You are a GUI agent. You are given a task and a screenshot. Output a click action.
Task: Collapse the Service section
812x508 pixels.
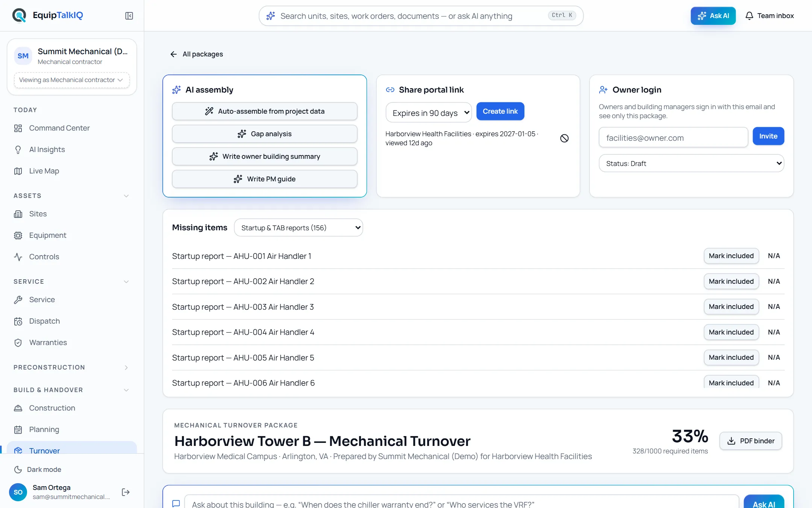(126, 282)
